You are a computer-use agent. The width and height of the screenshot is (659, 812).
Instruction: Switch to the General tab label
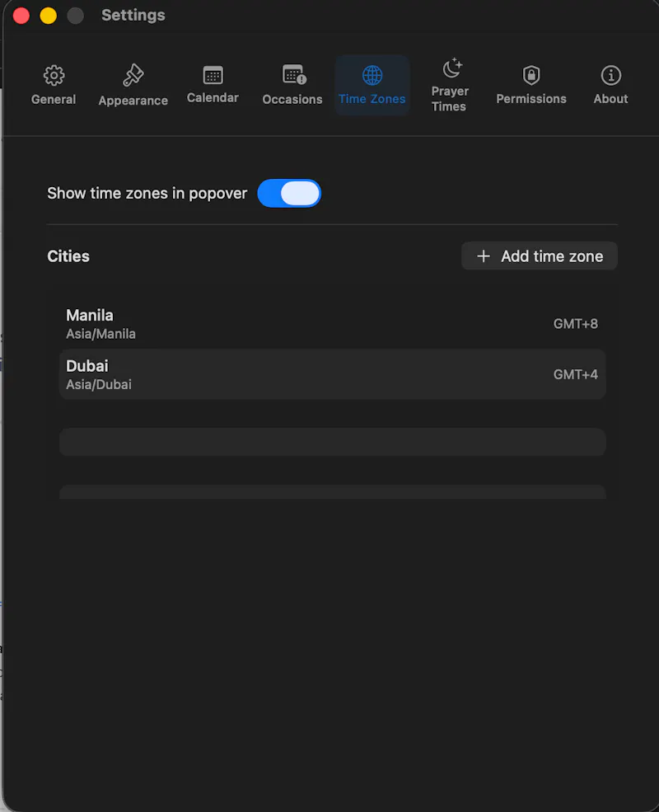point(54,100)
